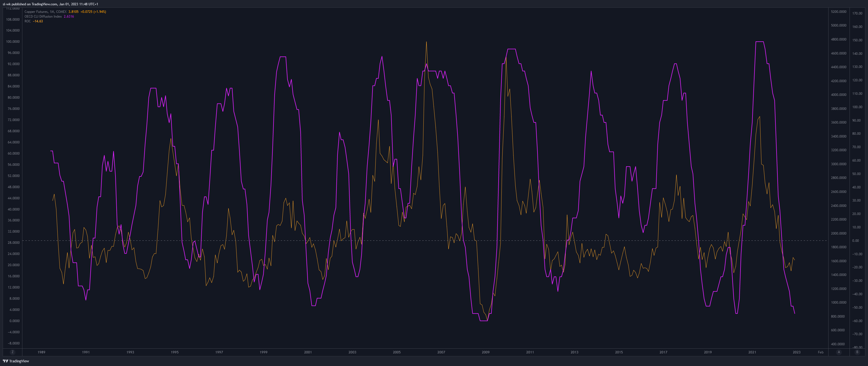Click the 2015 label on time axis

[x=619, y=352]
